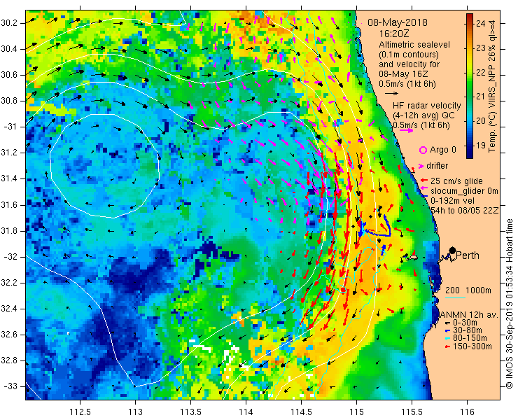
Task: Click the 22 value on the colorbar
Action: point(481,72)
